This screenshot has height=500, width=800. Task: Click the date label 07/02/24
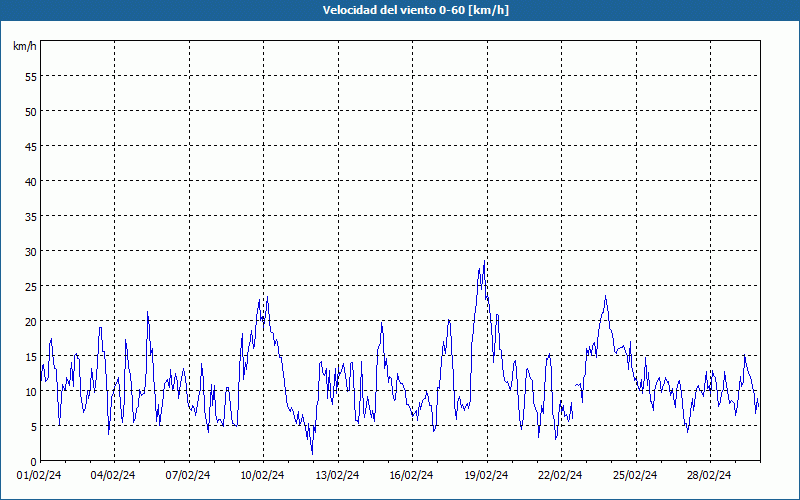(x=188, y=476)
